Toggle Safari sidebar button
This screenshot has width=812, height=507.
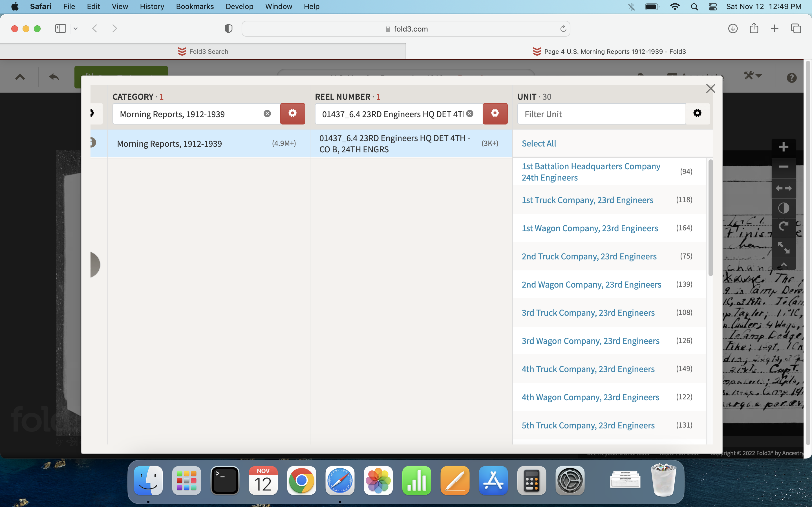coord(60,28)
